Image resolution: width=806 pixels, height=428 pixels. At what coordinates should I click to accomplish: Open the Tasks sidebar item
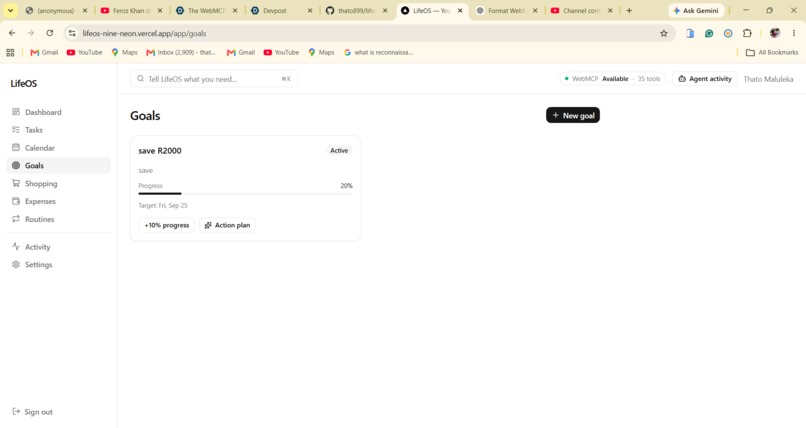58,130
